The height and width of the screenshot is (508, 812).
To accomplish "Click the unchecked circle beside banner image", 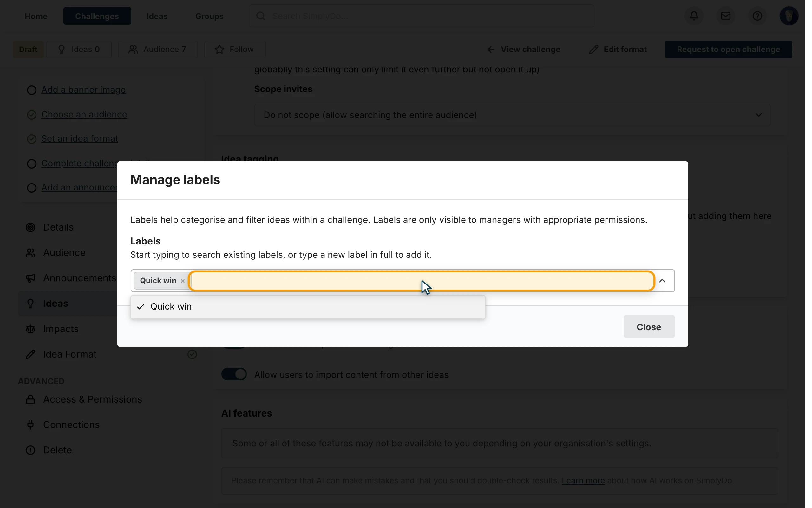I will click(31, 90).
